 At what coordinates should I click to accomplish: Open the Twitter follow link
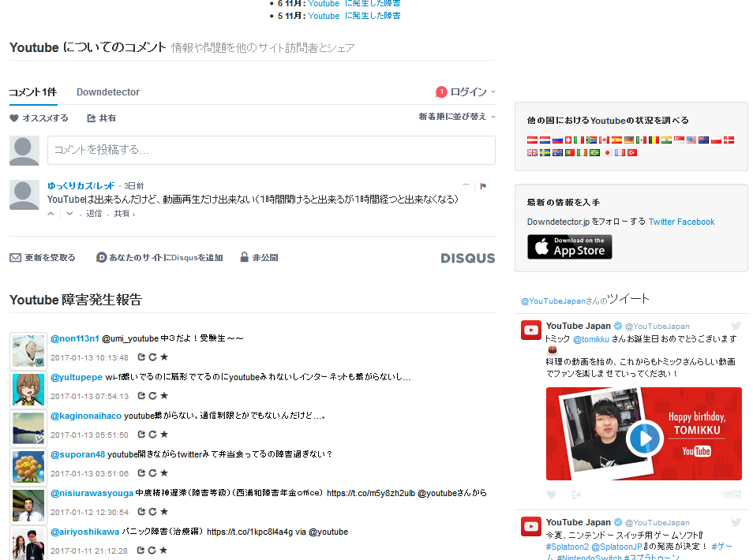coord(661,222)
